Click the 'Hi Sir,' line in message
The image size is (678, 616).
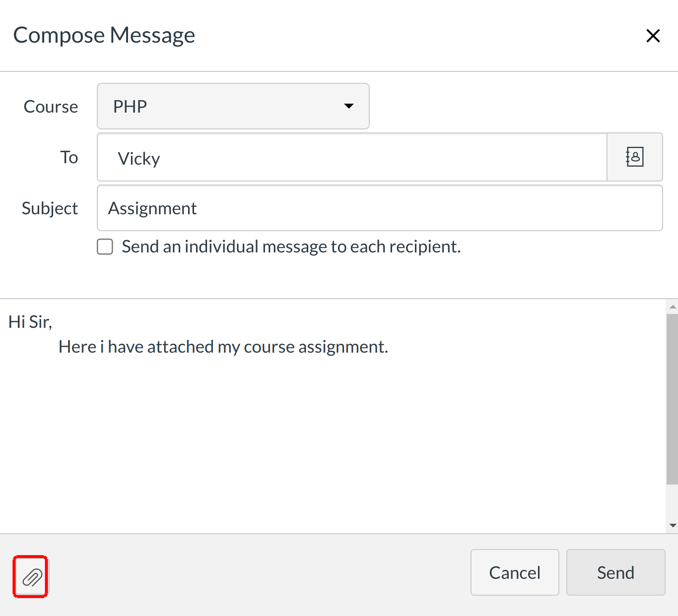[x=30, y=322]
